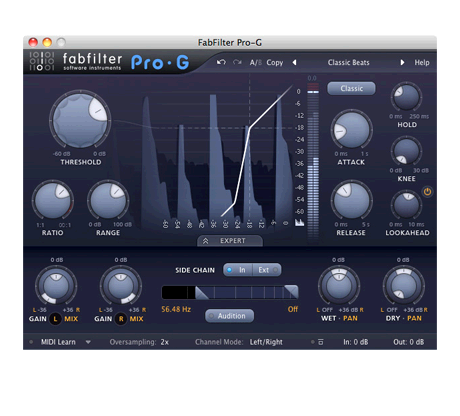Select side chain Ext input
Viewport: 460px width, 416px height.
267,270
